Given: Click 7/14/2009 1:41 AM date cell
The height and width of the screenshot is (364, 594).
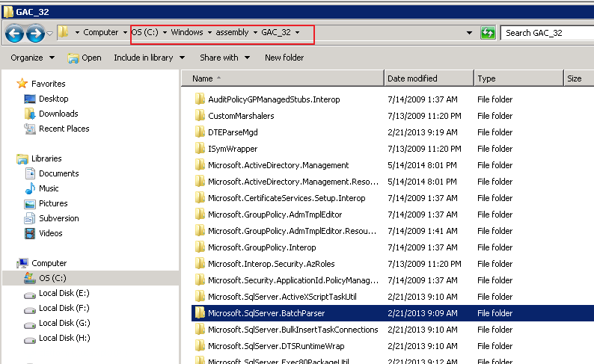Looking at the screenshot, I should tap(423, 231).
